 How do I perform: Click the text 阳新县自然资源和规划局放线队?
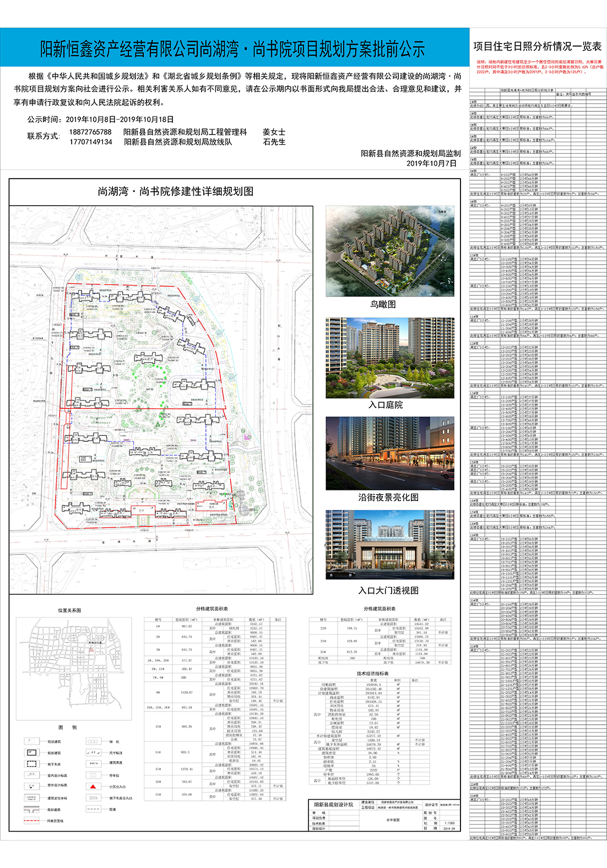[178, 142]
